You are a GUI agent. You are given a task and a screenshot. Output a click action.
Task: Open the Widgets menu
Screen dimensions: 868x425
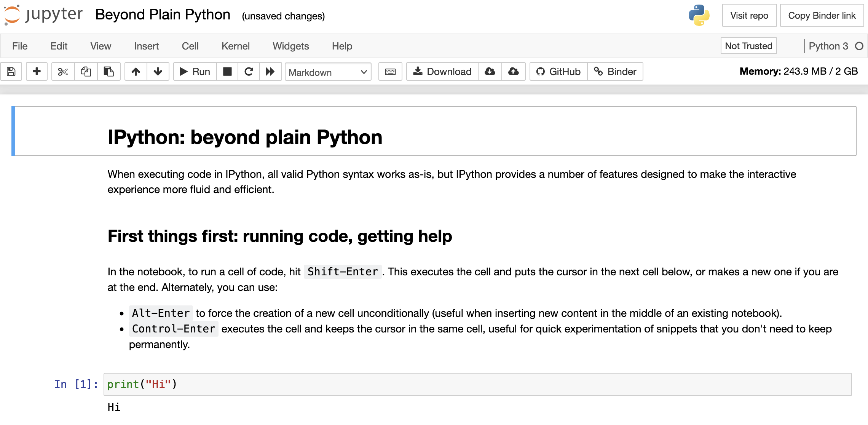pos(290,46)
